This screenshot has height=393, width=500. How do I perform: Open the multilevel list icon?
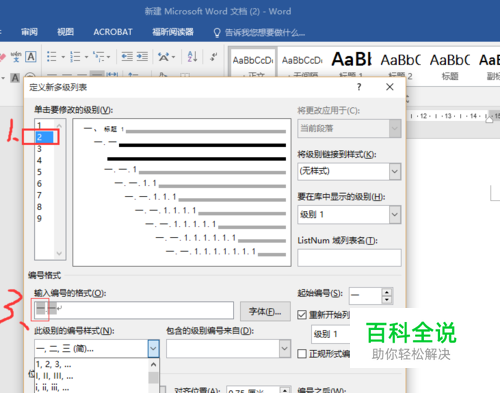click(99, 57)
